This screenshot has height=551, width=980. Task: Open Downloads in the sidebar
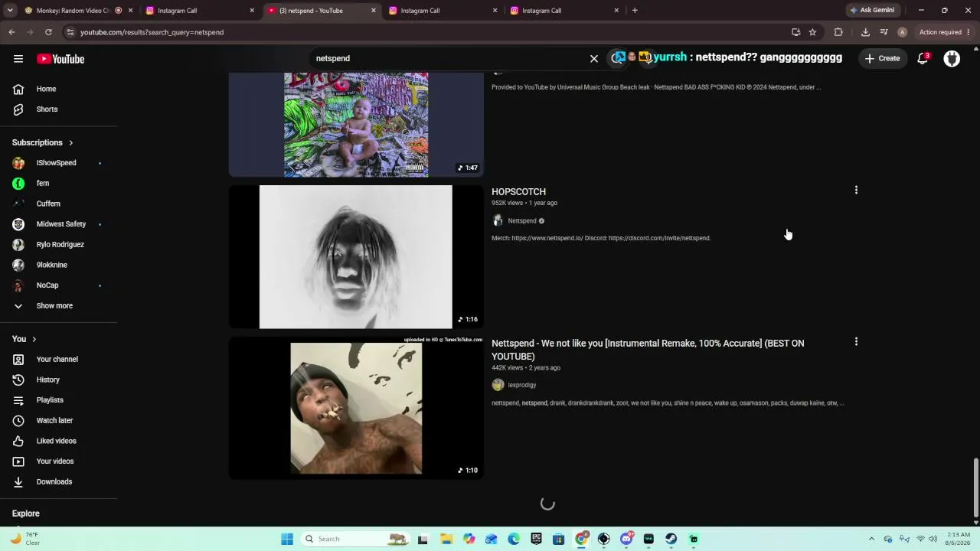tap(54, 482)
